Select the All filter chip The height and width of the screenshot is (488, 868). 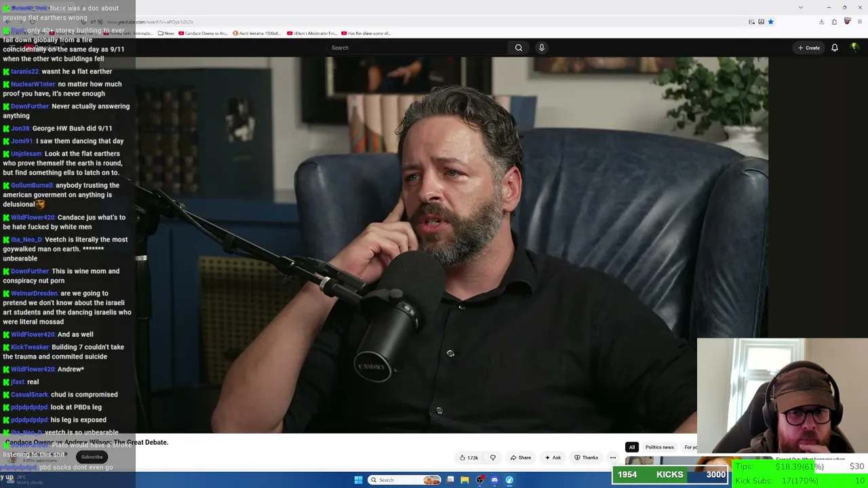[x=632, y=447]
